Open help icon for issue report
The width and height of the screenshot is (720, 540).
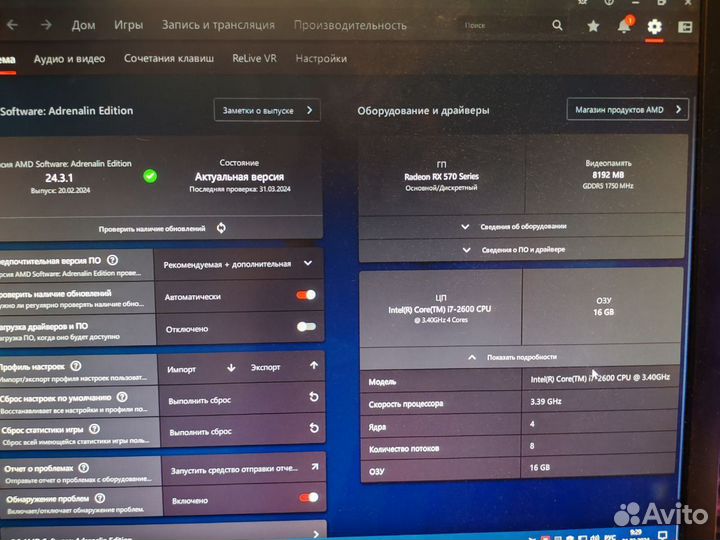pyautogui.click(x=84, y=468)
